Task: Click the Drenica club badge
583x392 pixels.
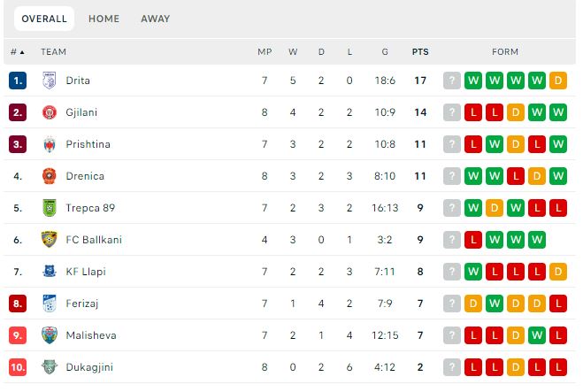Action: pos(49,176)
